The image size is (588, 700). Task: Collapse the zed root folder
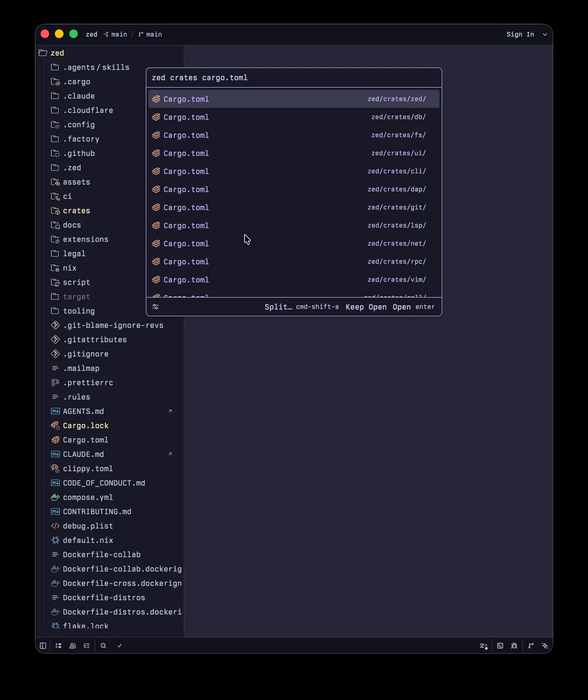pos(110,53)
